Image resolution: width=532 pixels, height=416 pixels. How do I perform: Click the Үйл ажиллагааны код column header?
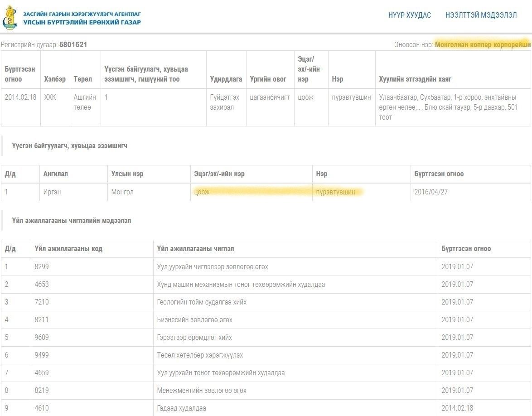point(68,249)
